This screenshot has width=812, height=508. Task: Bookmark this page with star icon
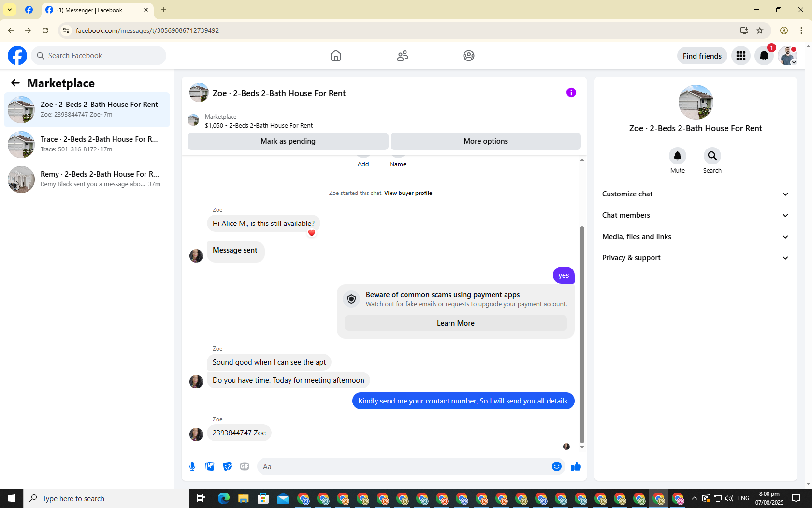click(x=760, y=30)
